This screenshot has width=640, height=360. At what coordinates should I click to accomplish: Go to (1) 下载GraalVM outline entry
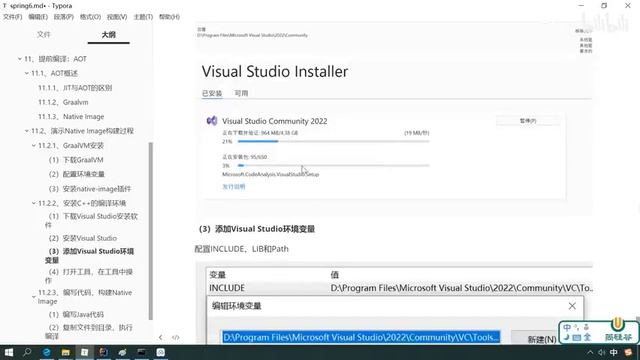tap(76, 160)
